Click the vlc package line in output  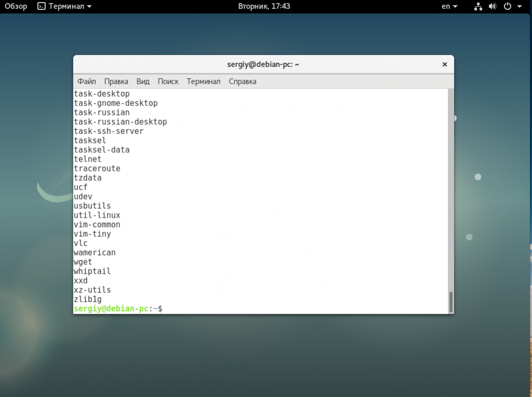[81, 243]
